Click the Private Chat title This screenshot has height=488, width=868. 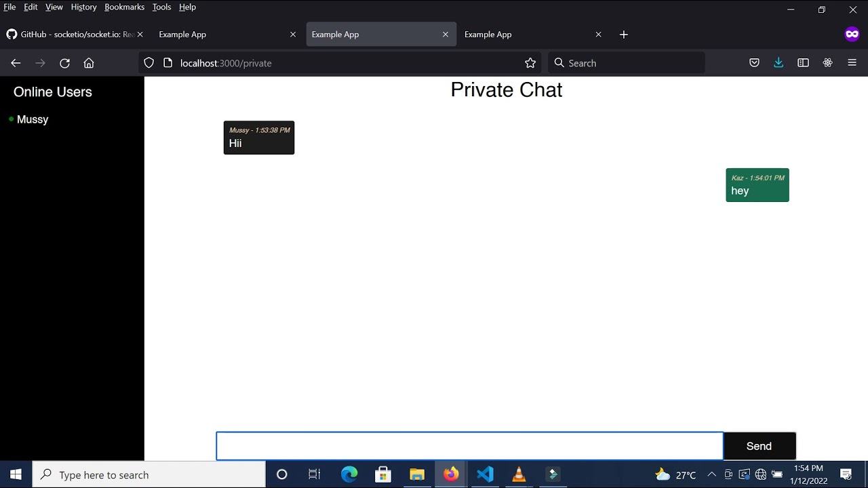click(x=507, y=89)
